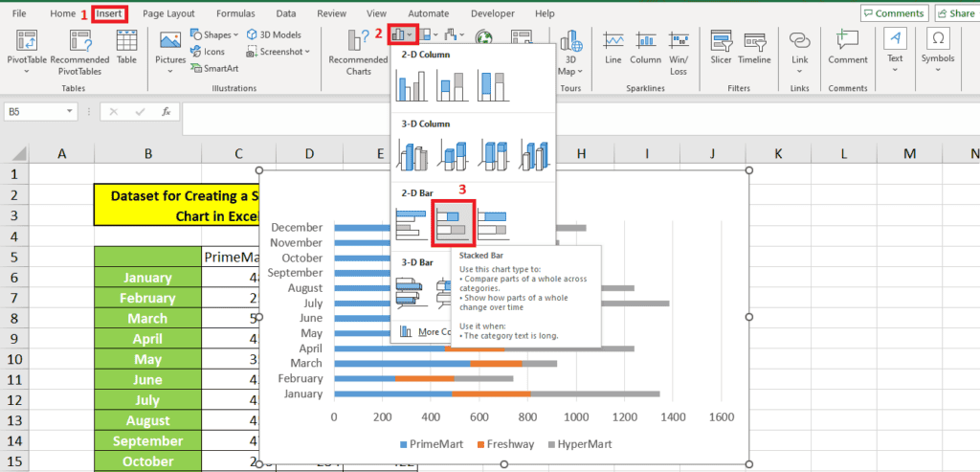Open the Name Box dropdown arrow
The image size is (980, 472).
click(69, 112)
